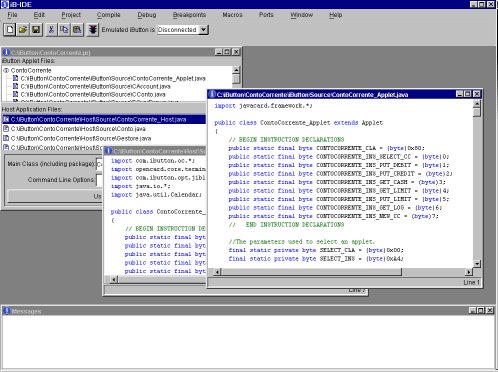Viewport: 498px width, 372px height.
Task: Click down arrow of Applet editor vertical scrollbar
Action: click(477, 264)
